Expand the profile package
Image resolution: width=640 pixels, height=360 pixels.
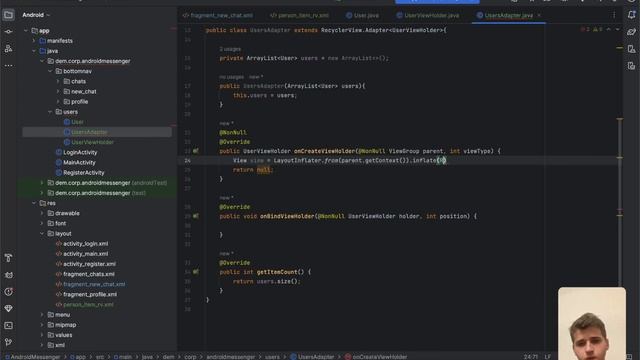[x=58, y=102]
